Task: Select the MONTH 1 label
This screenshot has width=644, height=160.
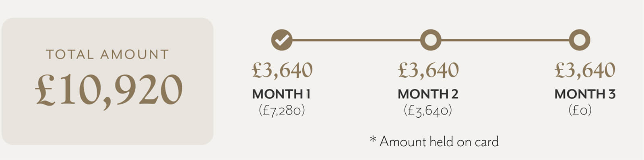Action: (281, 94)
